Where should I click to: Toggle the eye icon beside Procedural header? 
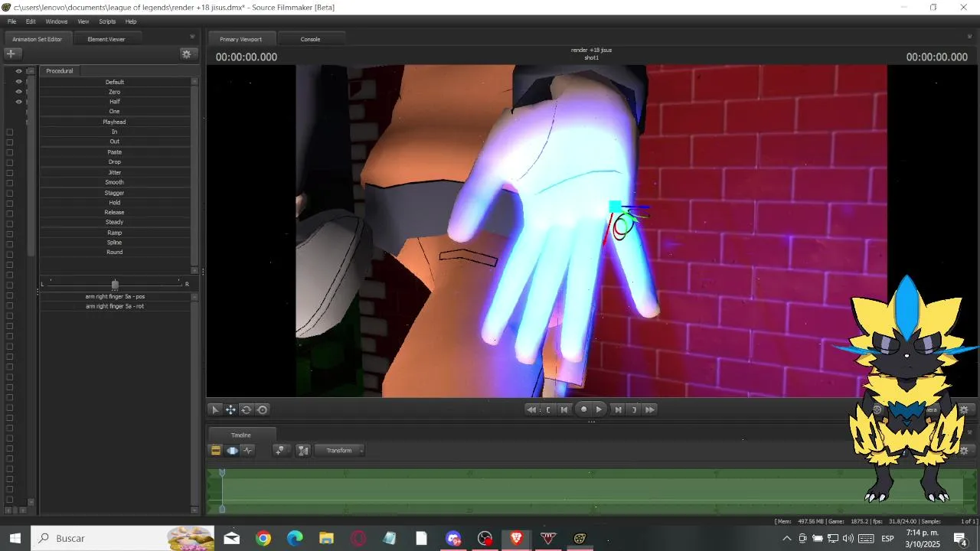point(19,71)
